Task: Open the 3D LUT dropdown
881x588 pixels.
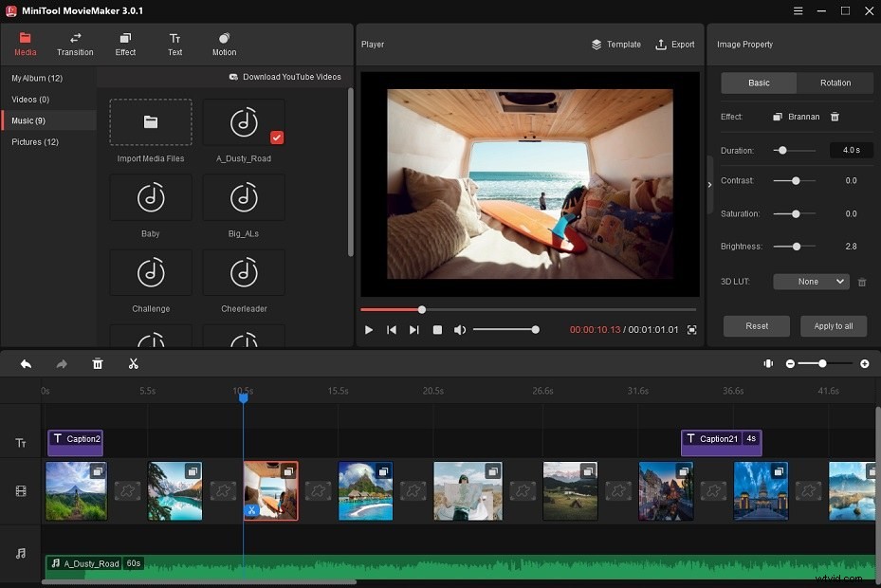Action: [x=811, y=281]
